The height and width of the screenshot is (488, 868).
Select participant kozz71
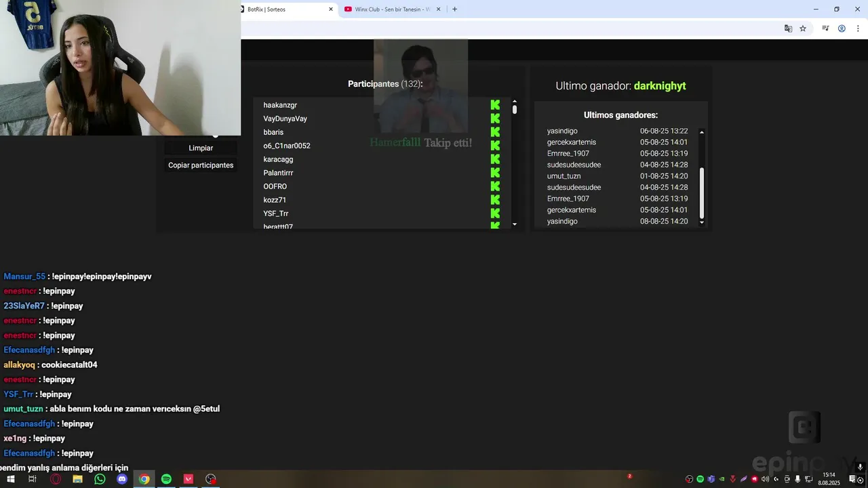(x=275, y=200)
